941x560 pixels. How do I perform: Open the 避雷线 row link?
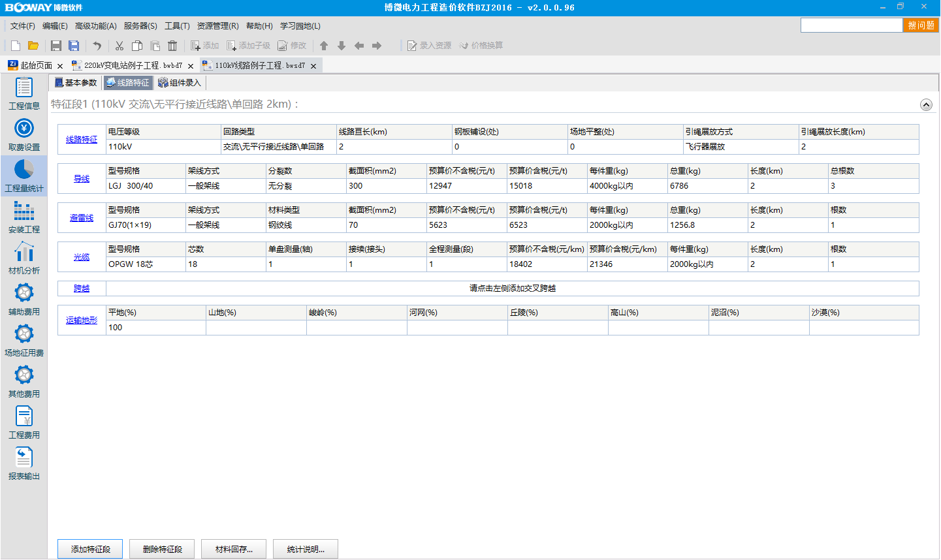click(82, 218)
